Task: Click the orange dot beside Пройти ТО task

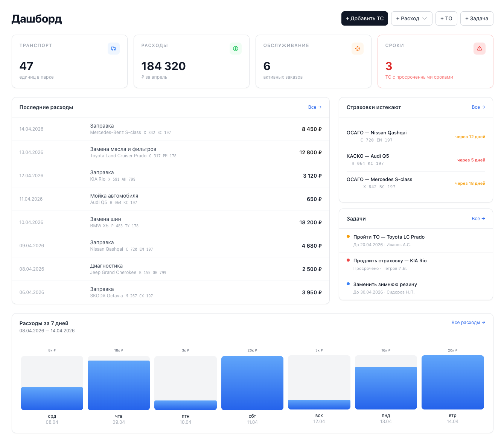Action: click(x=348, y=236)
